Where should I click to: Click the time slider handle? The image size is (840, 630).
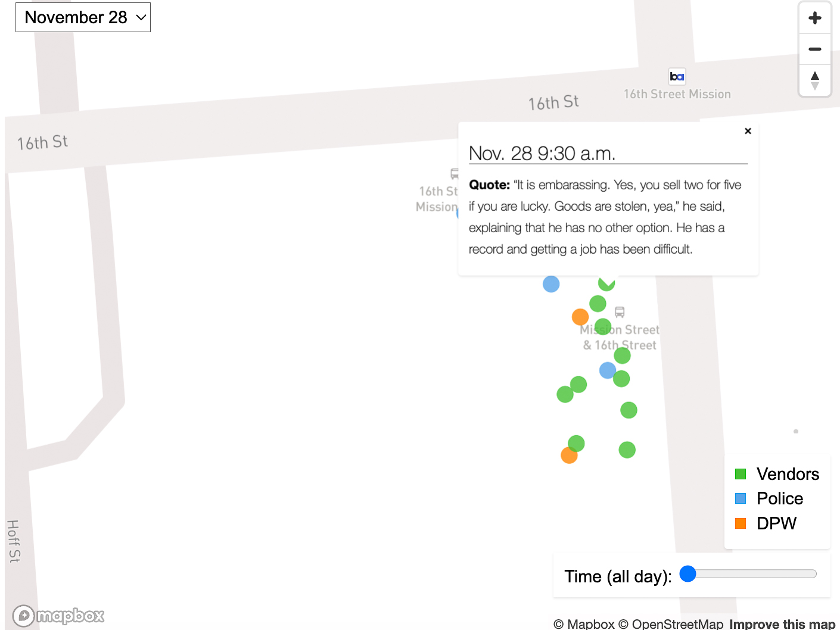click(x=688, y=574)
